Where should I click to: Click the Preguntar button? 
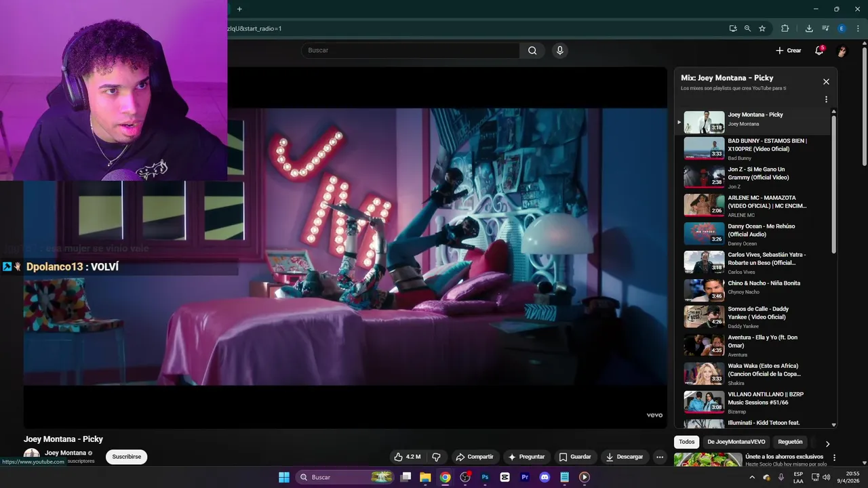[526, 457]
